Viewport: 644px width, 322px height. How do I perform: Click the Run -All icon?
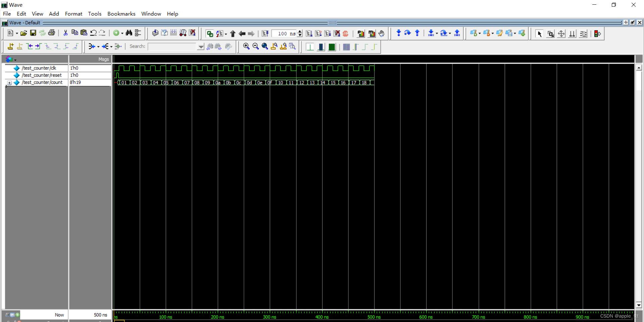(x=328, y=34)
